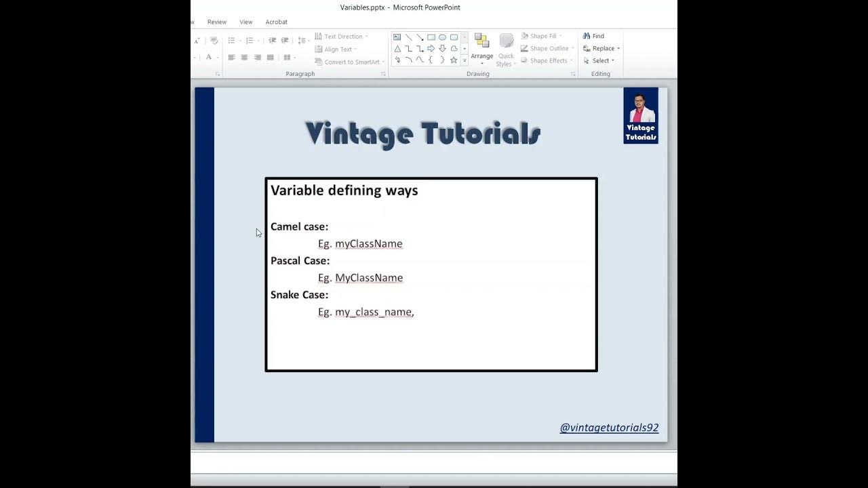Click the @vintagetutorials92 link
Image resolution: width=868 pixels, height=488 pixels.
[x=609, y=428]
